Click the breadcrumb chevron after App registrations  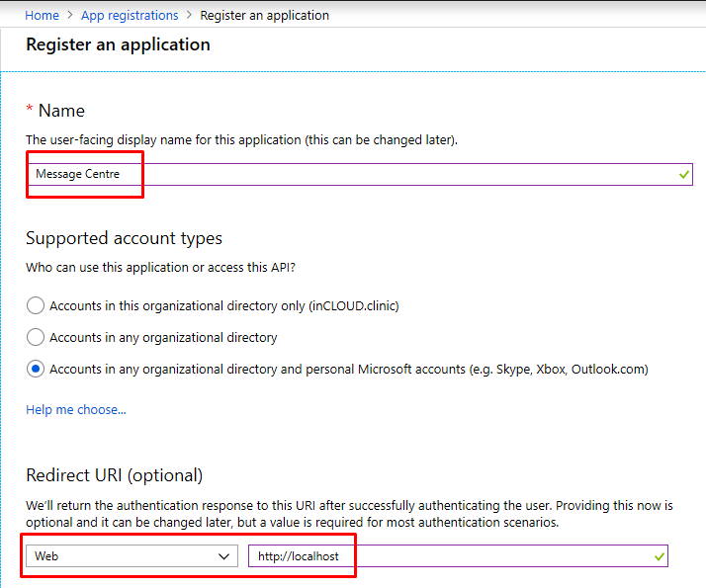click(x=189, y=15)
